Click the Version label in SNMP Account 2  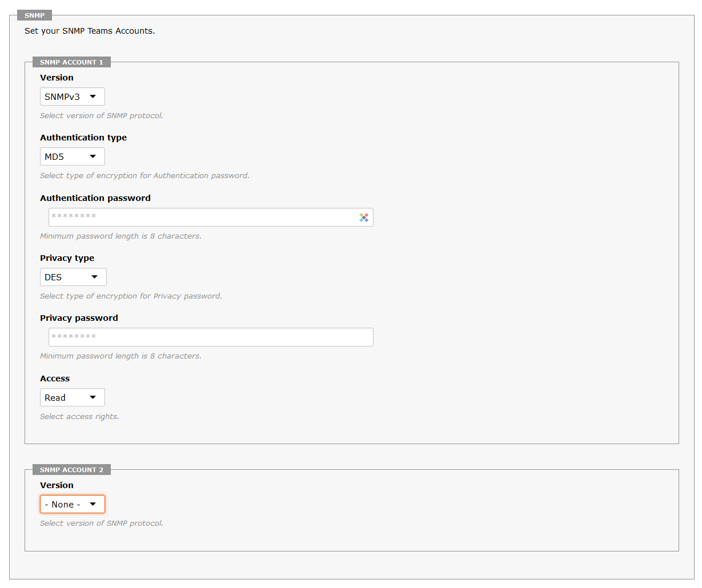[x=57, y=485]
